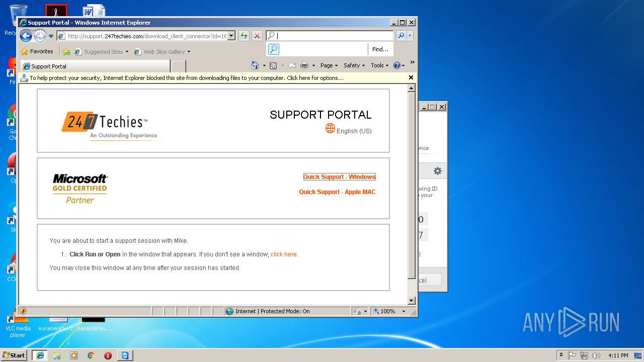Select the VLC media player desktop icon
This screenshot has width=644, height=362.
tap(18, 325)
